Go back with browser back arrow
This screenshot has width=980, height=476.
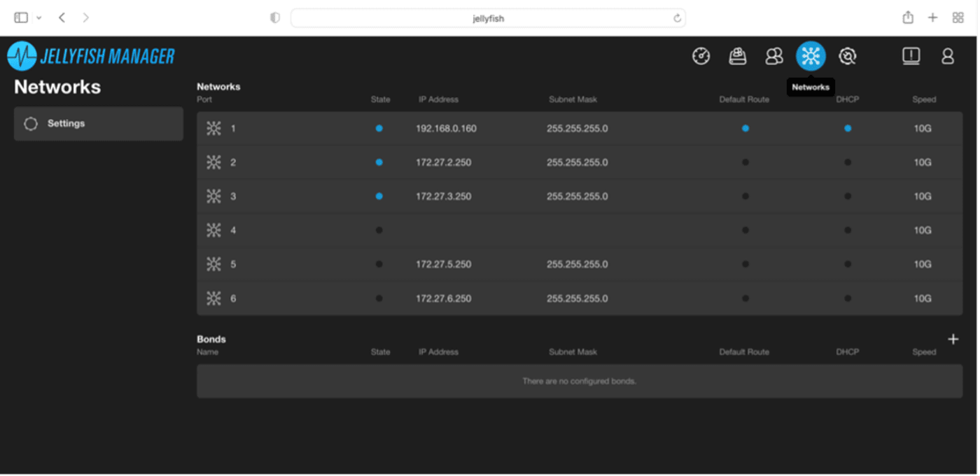pyautogui.click(x=62, y=17)
